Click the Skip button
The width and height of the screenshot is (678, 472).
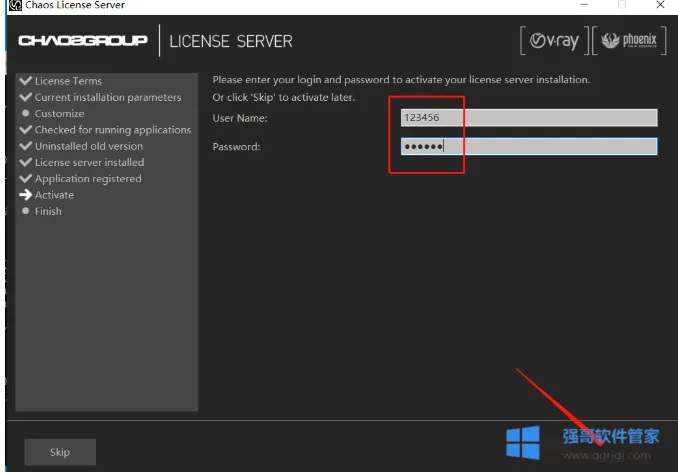pyautogui.click(x=60, y=452)
